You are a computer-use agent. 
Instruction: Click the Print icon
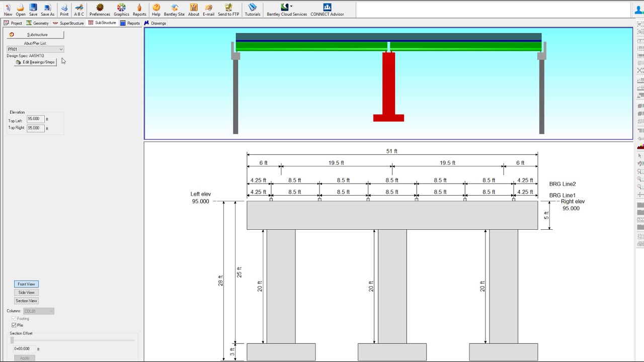pos(64,10)
